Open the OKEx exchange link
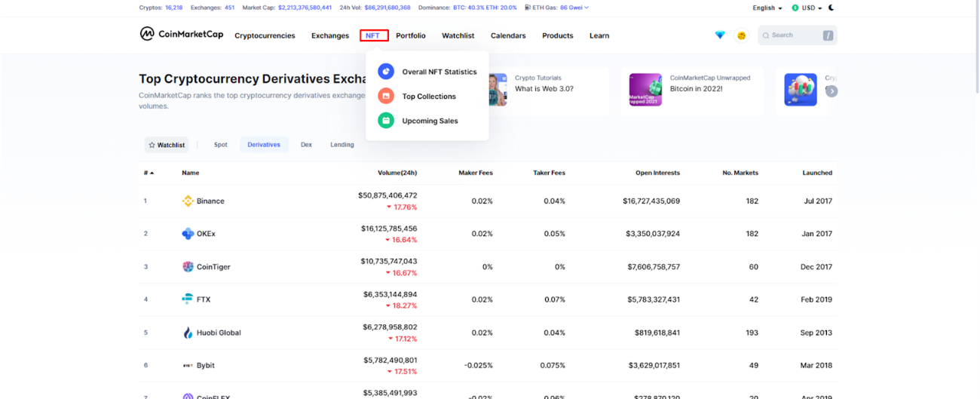Screen dimensions: 980x399 (x=206, y=234)
